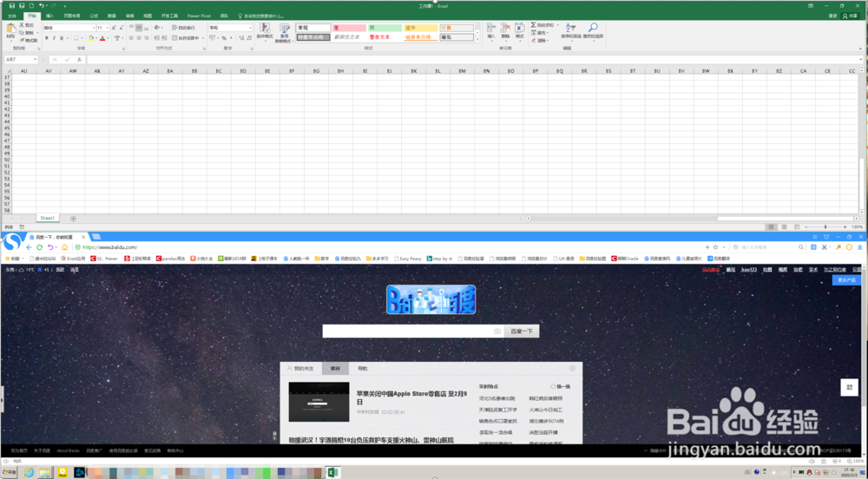The image size is (868, 479).
Task: Go back in Sogou browser
Action: click(x=29, y=247)
